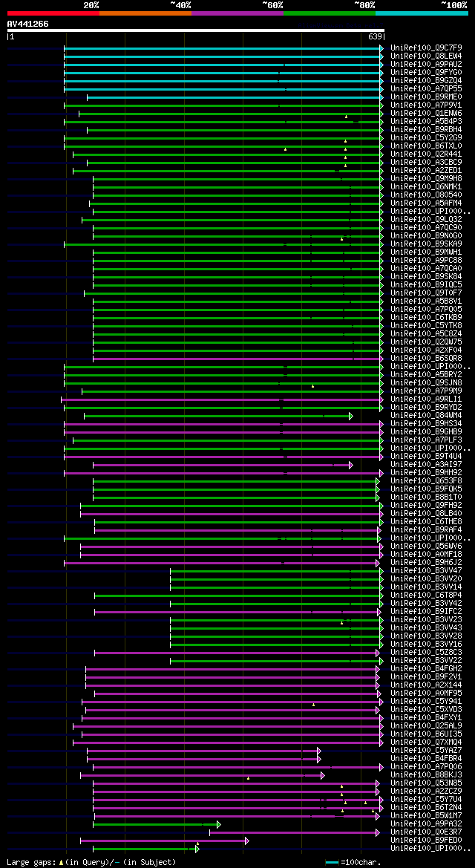
Task: Click the green ~80% identity legend segment
Action: click(x=330, y=13)
